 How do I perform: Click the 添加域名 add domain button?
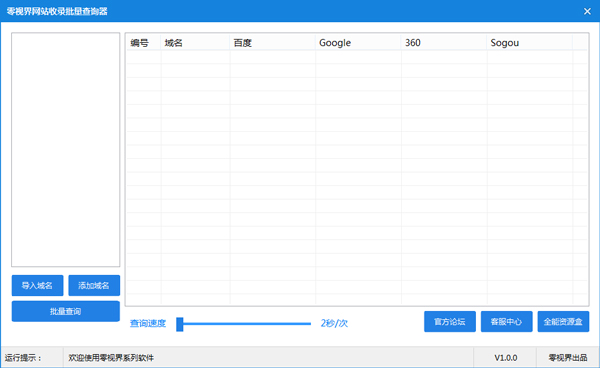pyautogui.click(x=94, y=285)
